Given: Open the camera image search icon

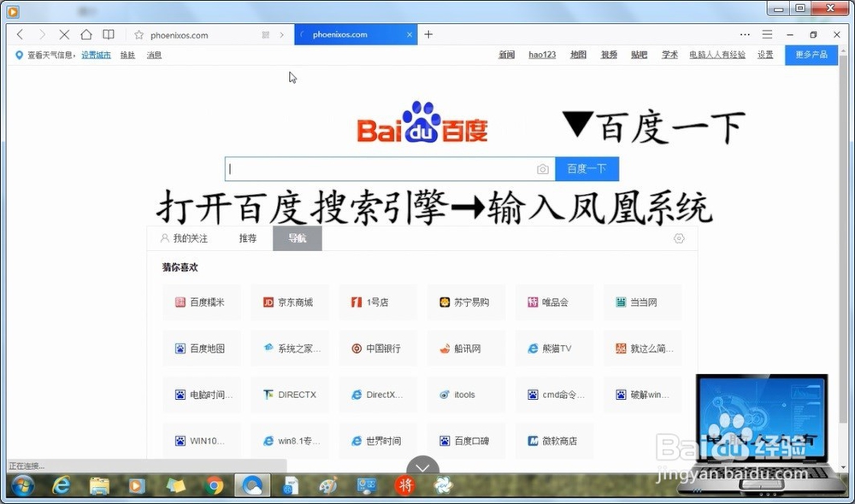Looking at the screenshot, I should coord(543,169).
